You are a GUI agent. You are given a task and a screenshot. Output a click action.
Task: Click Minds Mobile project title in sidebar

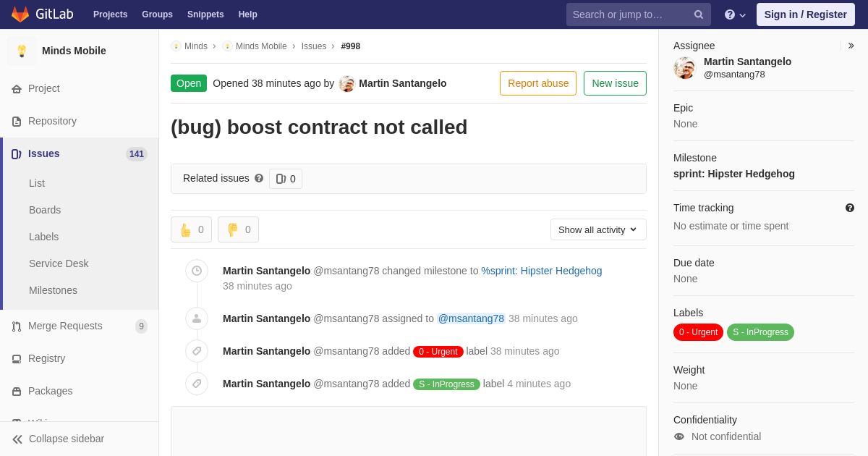(x=74, y=51)
